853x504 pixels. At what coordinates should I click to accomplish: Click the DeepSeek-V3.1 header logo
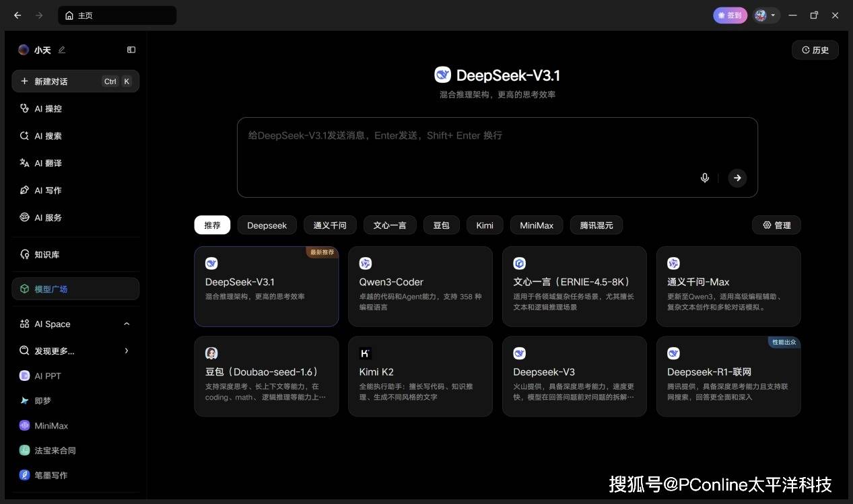pos(442,75)
